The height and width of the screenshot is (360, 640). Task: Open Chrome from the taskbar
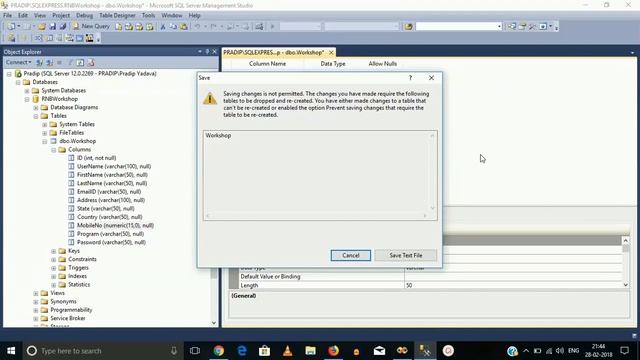pos(219,351)
